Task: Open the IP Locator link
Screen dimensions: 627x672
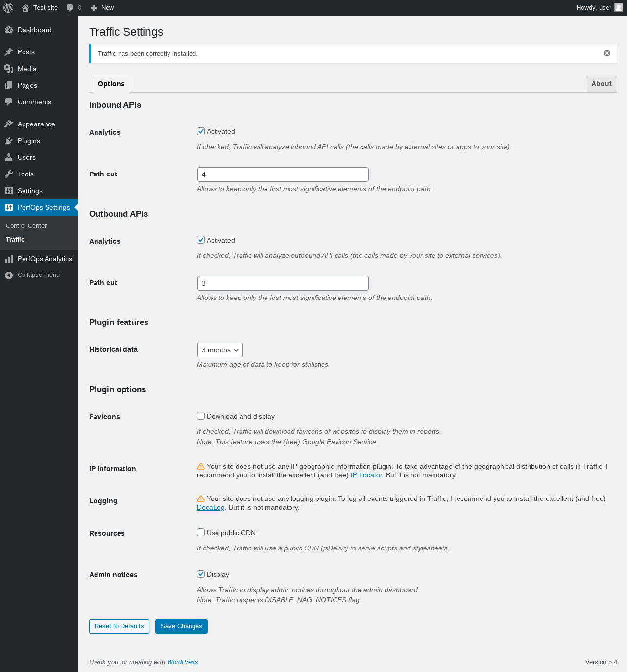Action: tap(366, 475)
